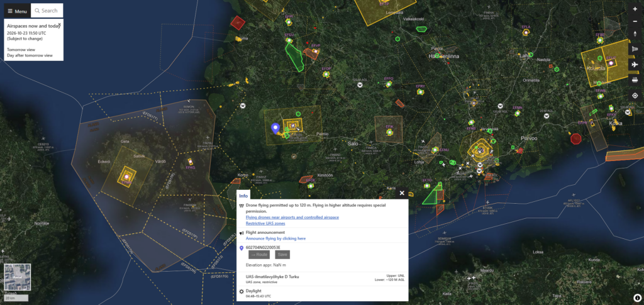
Task: Click the megaphone Flight announcement icon
Action: (x=241, y=233)
